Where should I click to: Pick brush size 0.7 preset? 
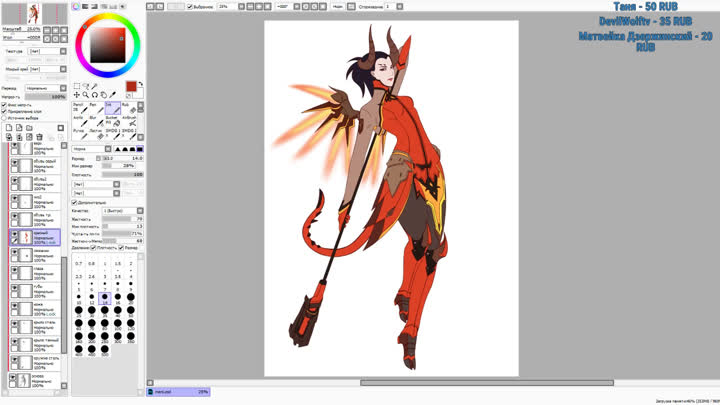pyautogui.click(x=79, y=262)
